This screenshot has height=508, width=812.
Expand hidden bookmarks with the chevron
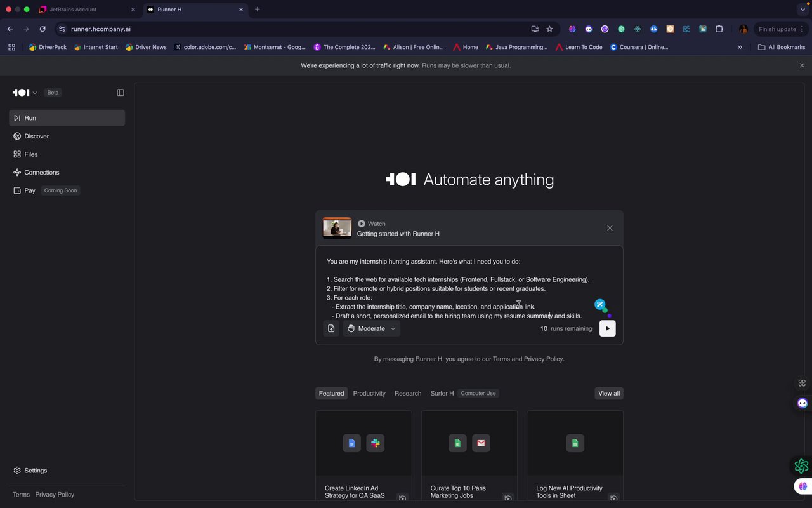[x=740, y=47]
